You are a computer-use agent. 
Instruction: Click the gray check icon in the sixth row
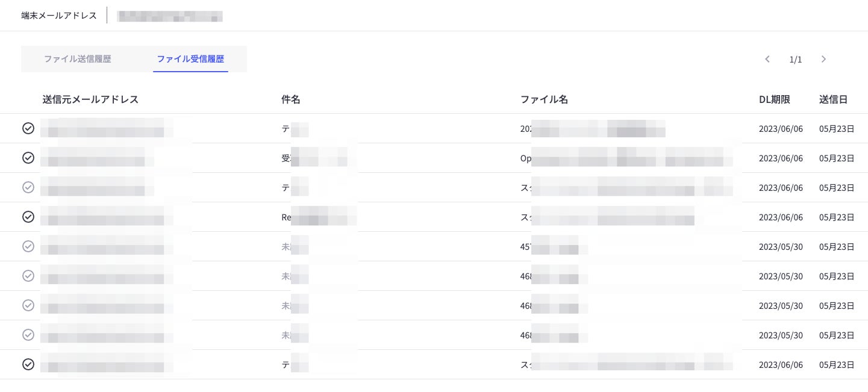pyautogui.click(x=28, y=276)
